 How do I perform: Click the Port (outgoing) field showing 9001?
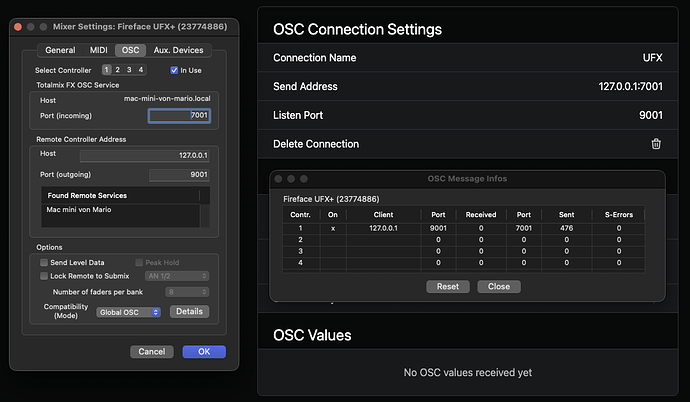tap(179, 175)
